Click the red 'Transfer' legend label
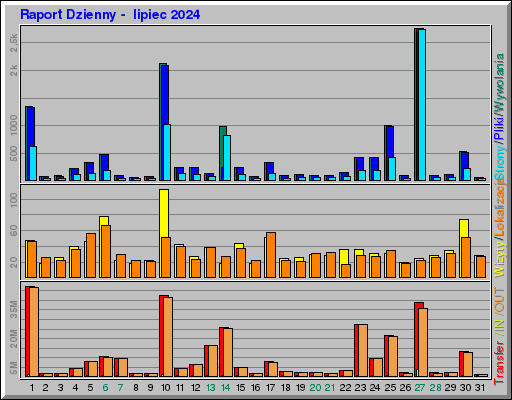 499,363
